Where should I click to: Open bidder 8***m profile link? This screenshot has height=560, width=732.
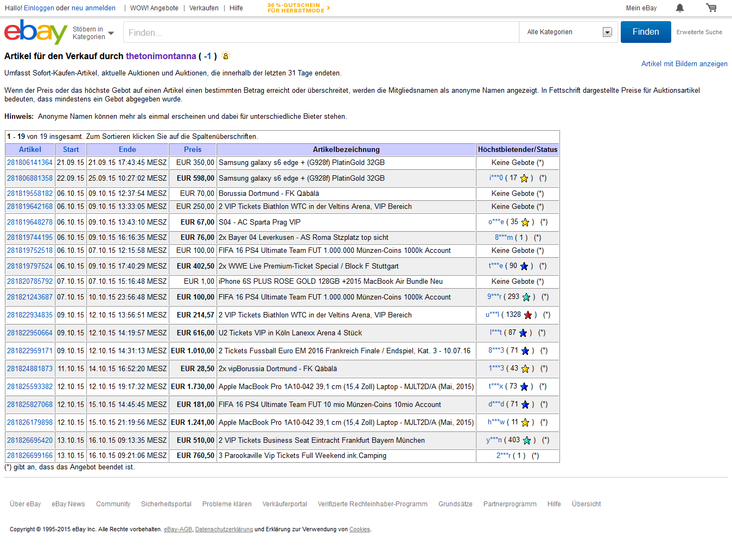504,238
